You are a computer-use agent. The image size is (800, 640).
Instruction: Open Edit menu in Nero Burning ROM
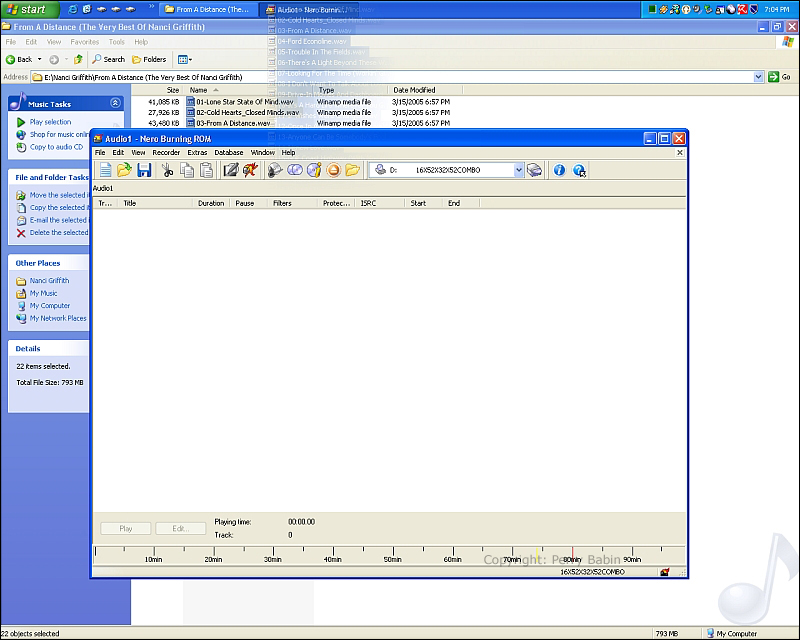tap(118, 153)
